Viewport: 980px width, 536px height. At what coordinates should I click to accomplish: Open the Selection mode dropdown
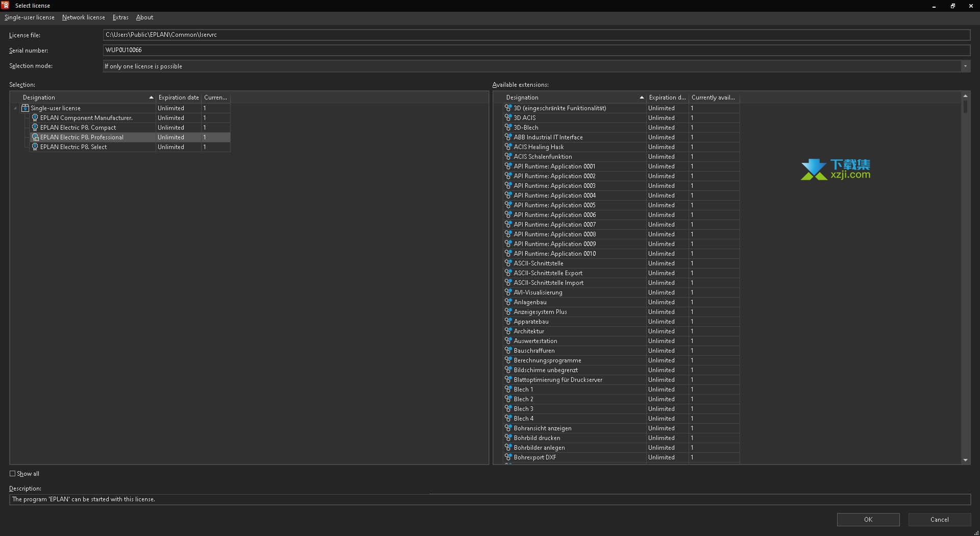pos(965,66)
